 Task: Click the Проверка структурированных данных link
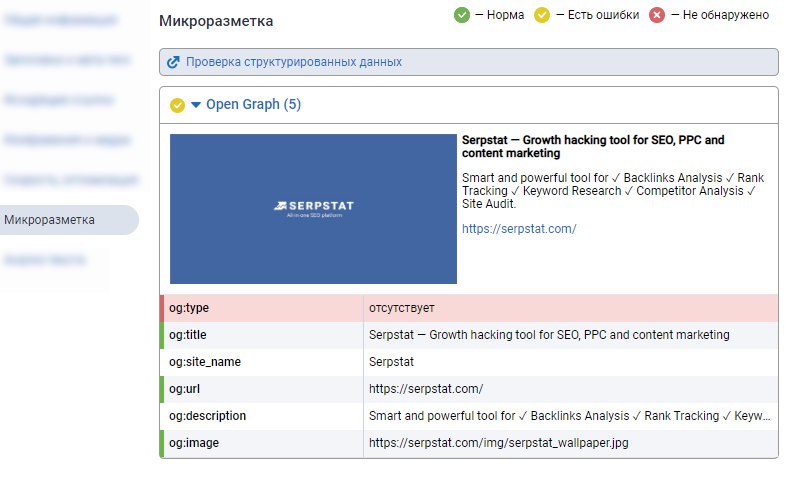click(x=294, y=62)
